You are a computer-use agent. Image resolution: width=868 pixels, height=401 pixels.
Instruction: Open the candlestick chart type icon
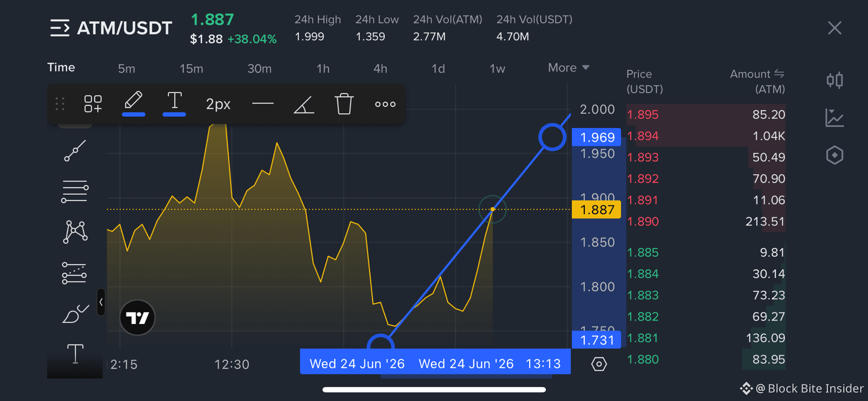point(835,80)
